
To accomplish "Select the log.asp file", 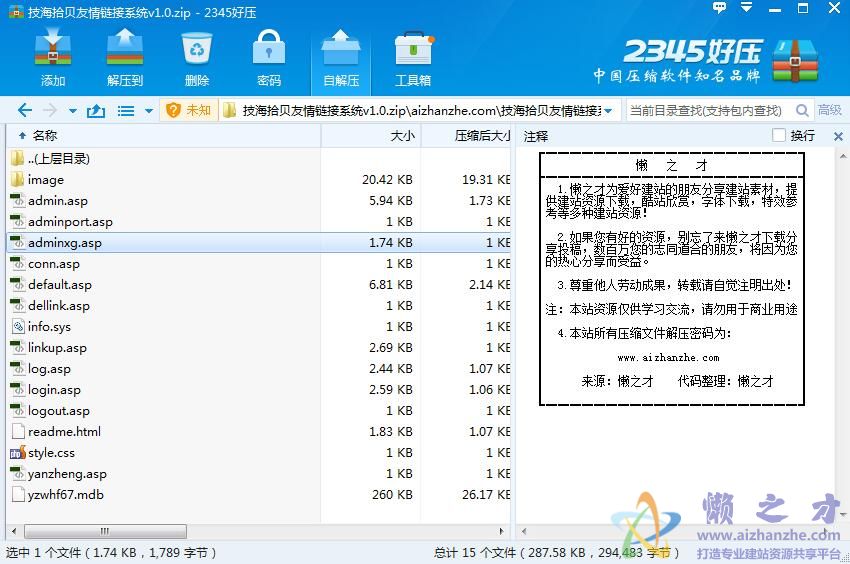I will pos(259,369).
